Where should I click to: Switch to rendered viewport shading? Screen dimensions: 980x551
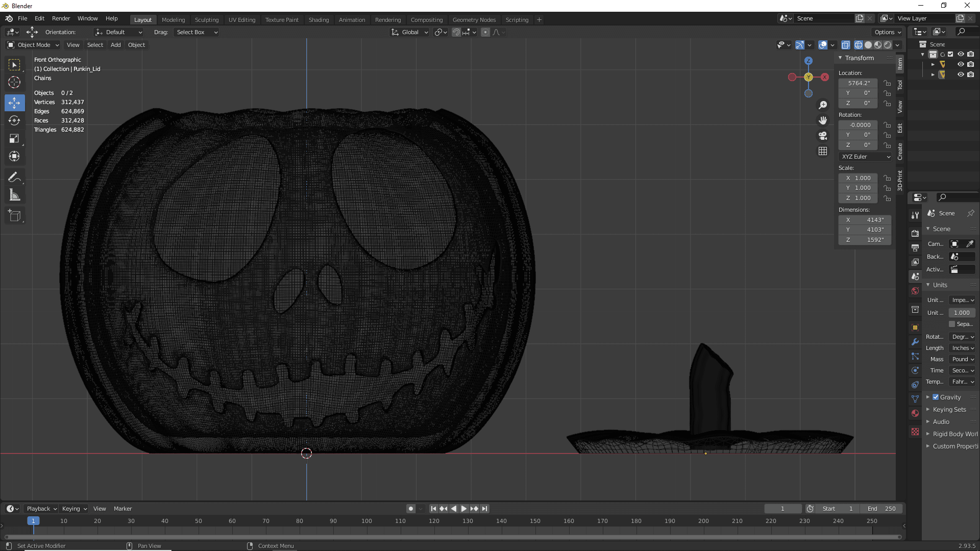(x=888, y=45)
